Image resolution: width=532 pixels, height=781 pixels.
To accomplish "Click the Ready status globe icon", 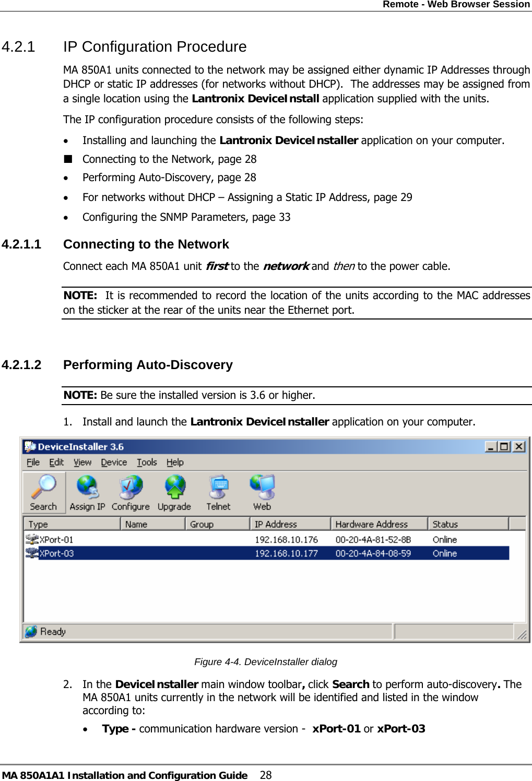I will [31, 631].
